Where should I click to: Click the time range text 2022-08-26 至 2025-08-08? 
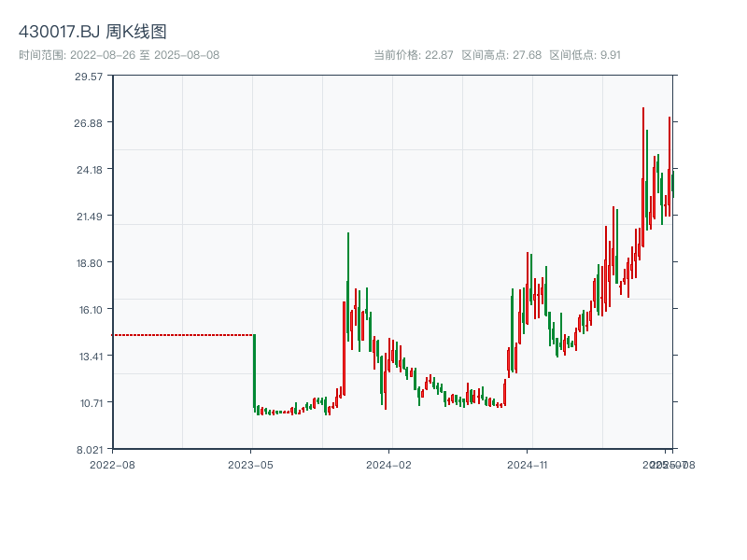pyautogui.click(x=145, y=55)
